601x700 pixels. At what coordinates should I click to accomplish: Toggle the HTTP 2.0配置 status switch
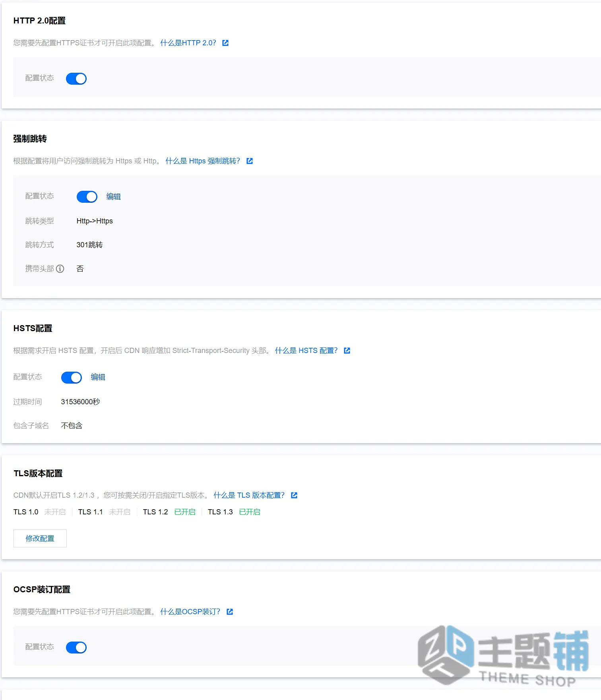76,79
